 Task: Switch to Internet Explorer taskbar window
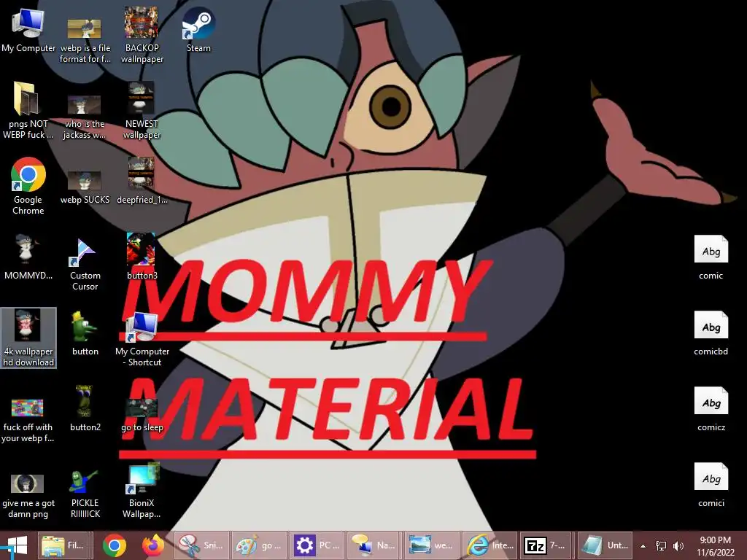tap(490, 545)
